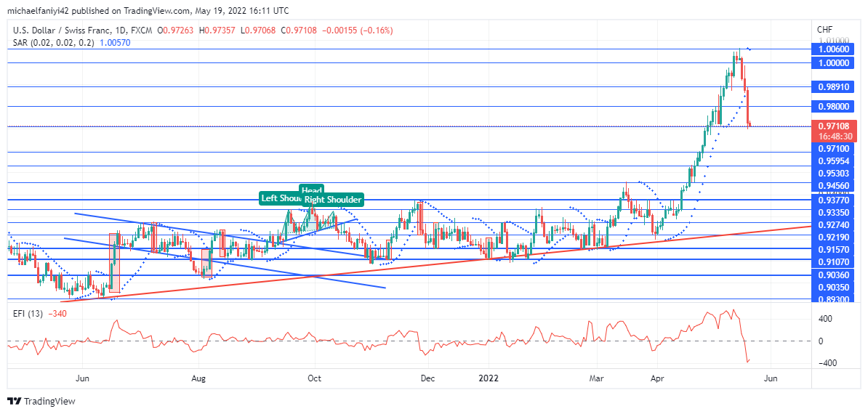This screenshot has width=868, height=414.
Task: Select the 0.92740 price level label
Action: [x=833, y=225]
